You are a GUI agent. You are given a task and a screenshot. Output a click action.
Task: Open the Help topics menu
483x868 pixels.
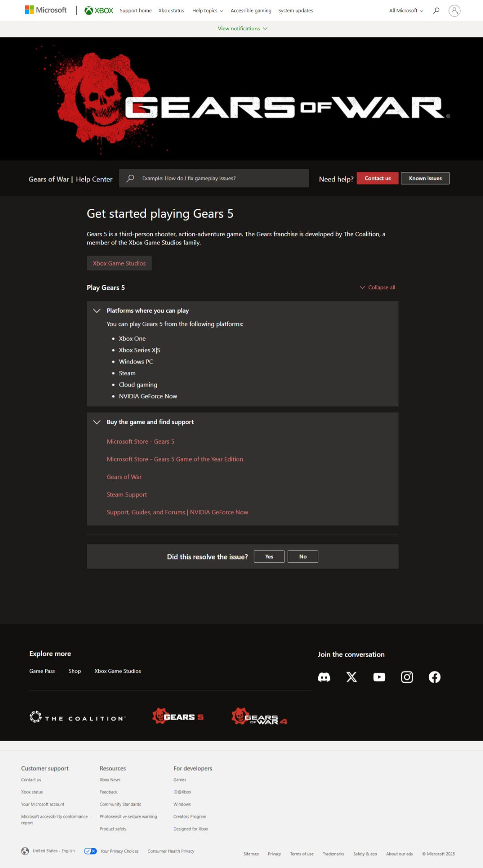(x=207, y=11)
